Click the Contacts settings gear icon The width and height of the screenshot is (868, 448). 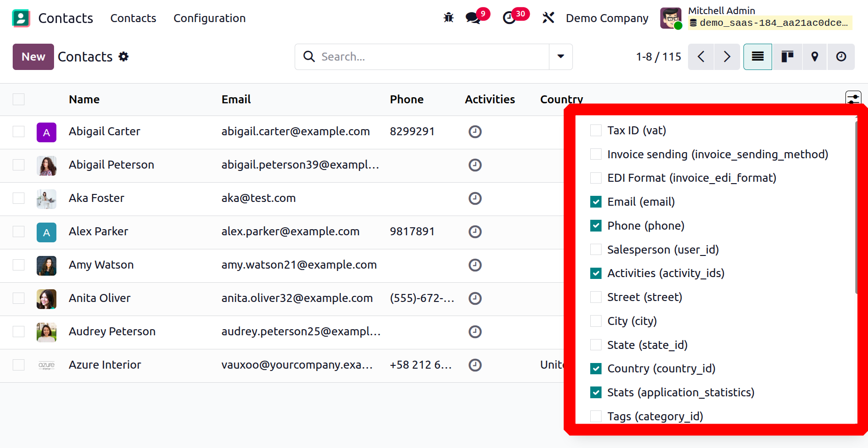click(x=124, y=57)
